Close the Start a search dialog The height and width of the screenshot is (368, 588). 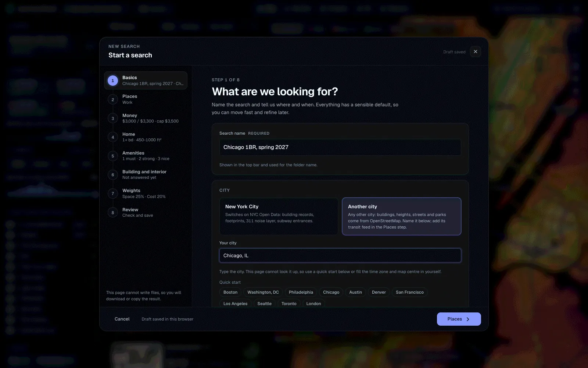(x=476, y=52)
